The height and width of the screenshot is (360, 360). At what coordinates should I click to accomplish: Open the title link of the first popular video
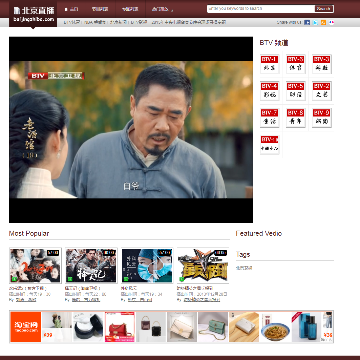coord(28,288)
